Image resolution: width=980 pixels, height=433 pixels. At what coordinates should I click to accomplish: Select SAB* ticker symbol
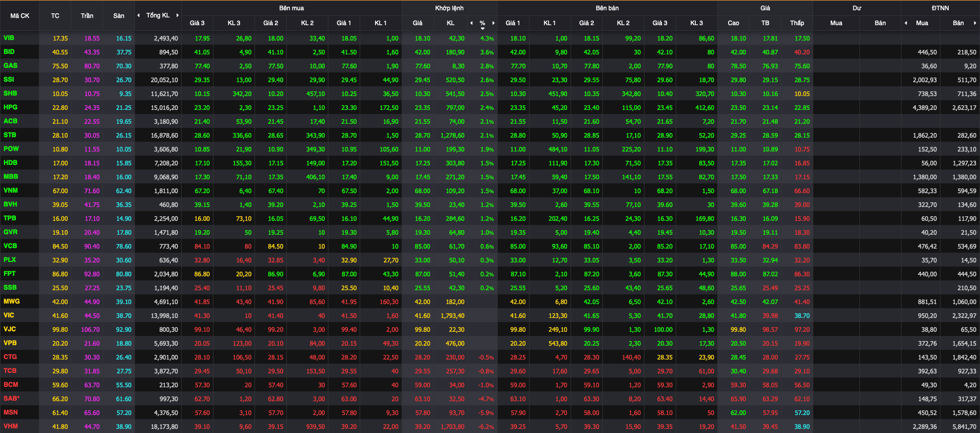[11, 399]
